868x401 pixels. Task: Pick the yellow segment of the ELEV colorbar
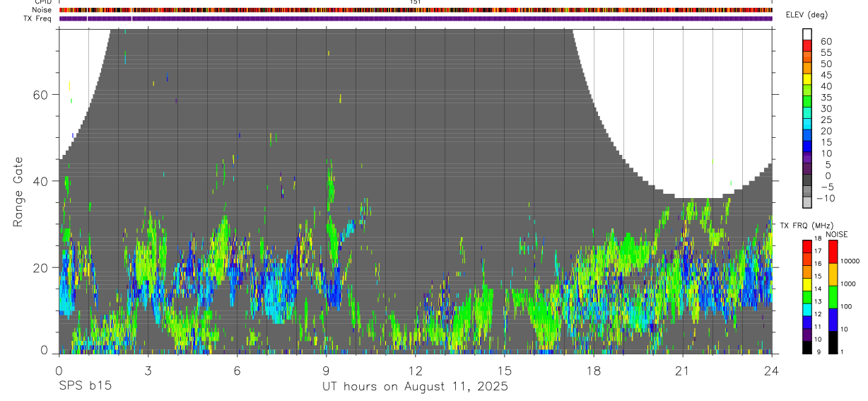click(807, 79)
